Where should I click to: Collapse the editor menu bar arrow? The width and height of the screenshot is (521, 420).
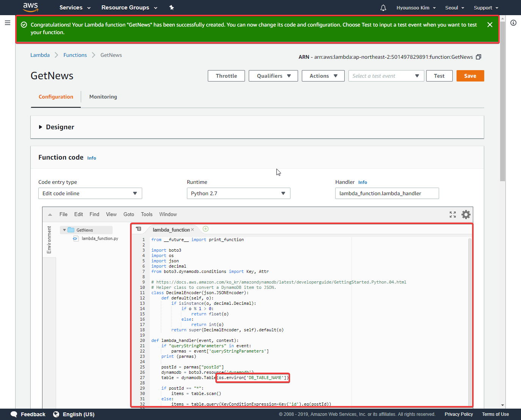[x=50, y=215]
